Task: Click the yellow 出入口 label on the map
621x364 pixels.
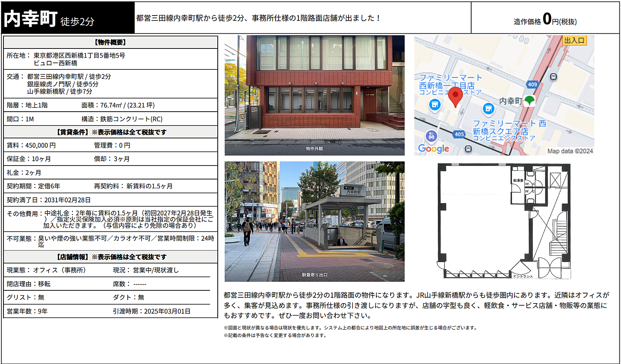Action: pyautogui.click(x=574, y=40)
